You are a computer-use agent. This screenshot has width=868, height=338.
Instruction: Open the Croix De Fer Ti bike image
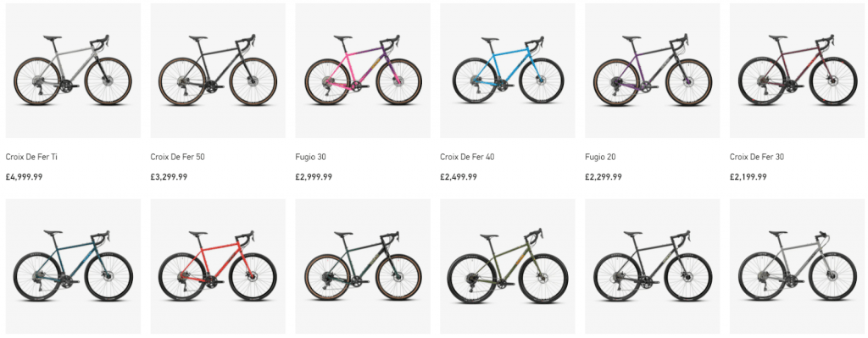pyautogui.click(x=73, y=70)
